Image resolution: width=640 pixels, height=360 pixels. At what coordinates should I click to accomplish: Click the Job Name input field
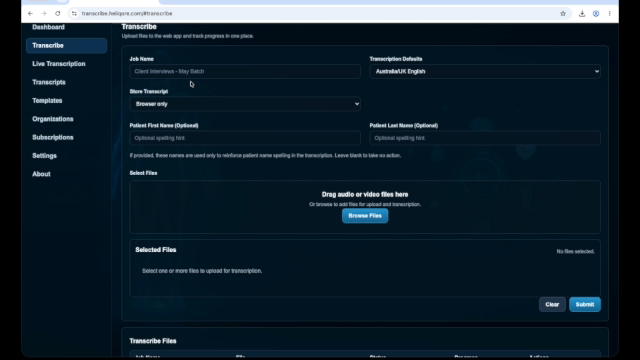[245, 71]
